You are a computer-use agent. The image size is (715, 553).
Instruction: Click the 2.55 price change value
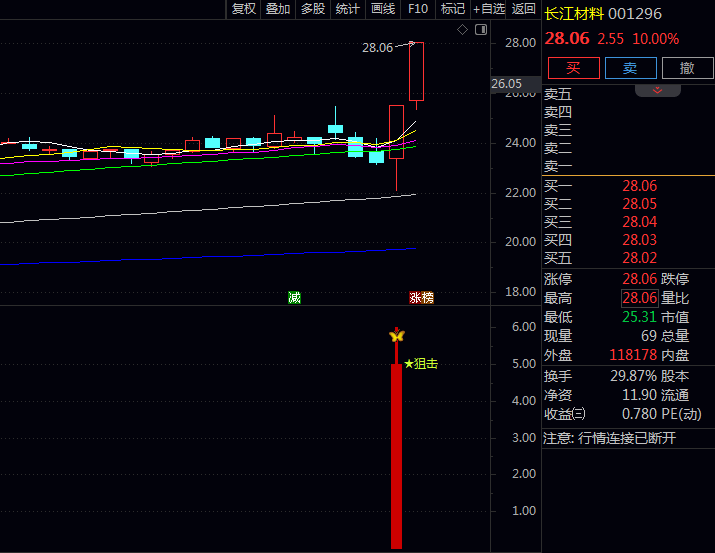point(611,39)
